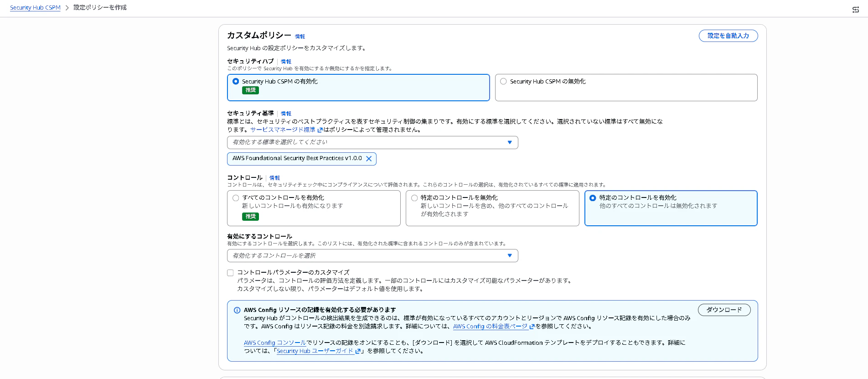Click the 有効にするコントロール heading text
The height and width of the screenshot is (379, 868).
(x=259, y=236)
